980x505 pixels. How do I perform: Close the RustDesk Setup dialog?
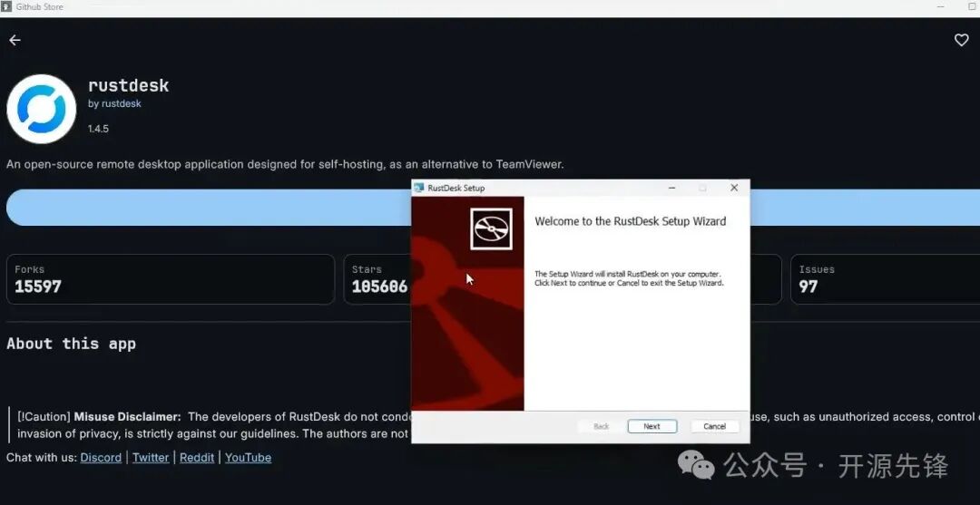click(x=734, y=188)
